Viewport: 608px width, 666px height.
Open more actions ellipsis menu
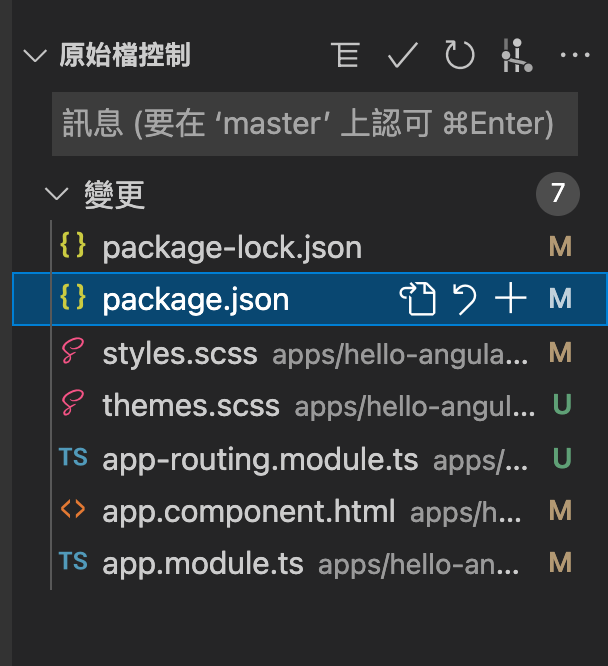pos(575,56)
